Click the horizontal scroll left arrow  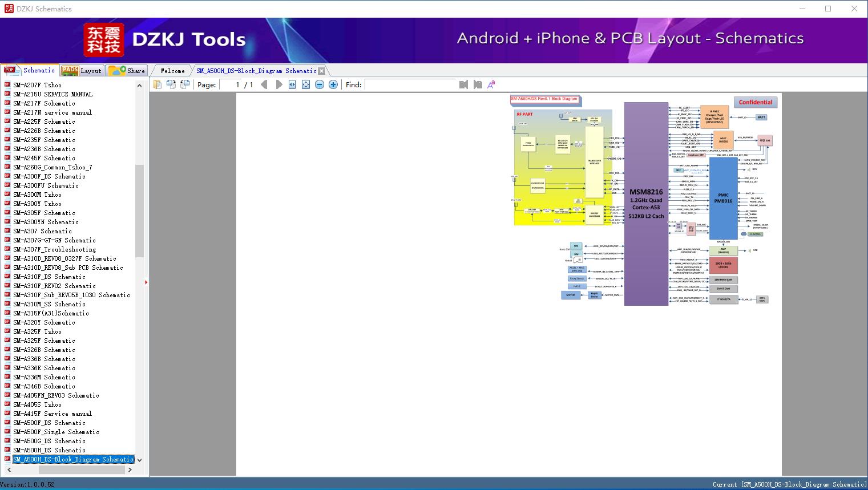9,469
